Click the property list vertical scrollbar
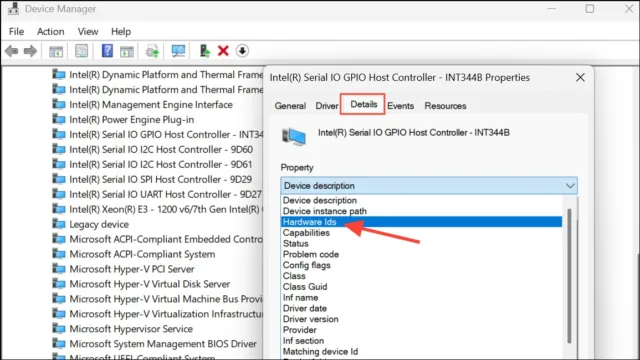The width and height of the screenshot is (640, 360). pos(569,276)
